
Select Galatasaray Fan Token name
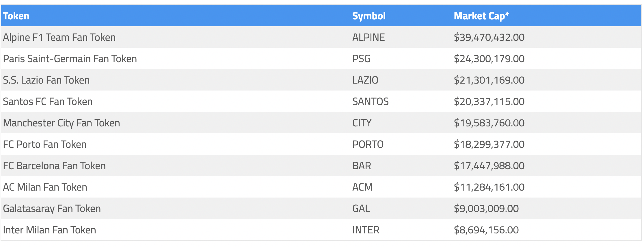click(52, 209)
